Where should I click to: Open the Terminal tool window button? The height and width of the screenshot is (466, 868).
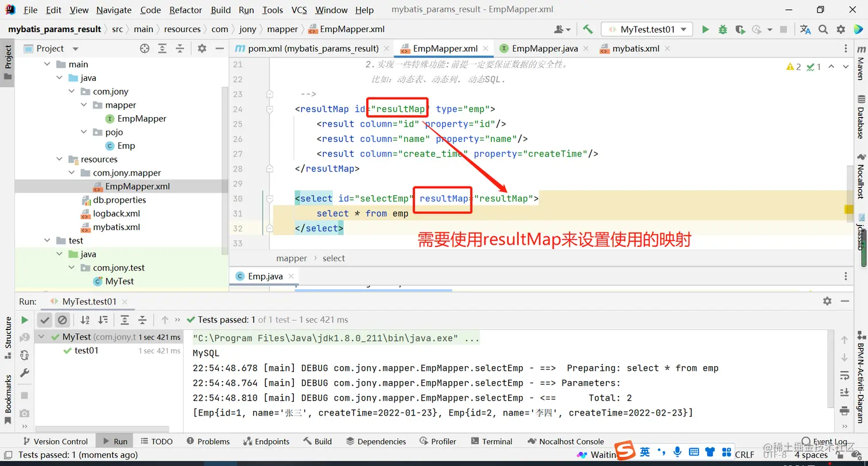pyautogui.click(x=491, y=441)
